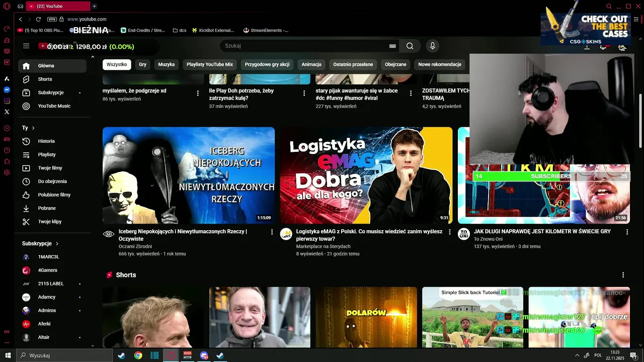Play the Logistyka eMAG video thumbnail

[x=366, y=175]
